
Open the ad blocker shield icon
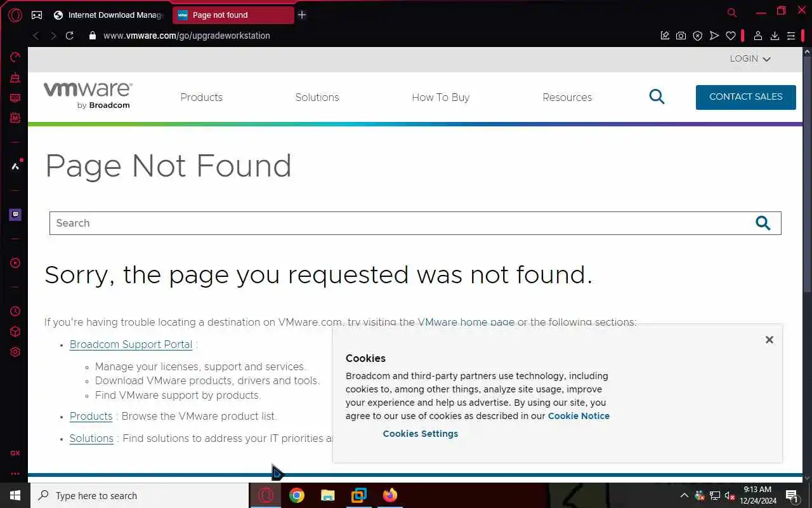click(697, 36)
